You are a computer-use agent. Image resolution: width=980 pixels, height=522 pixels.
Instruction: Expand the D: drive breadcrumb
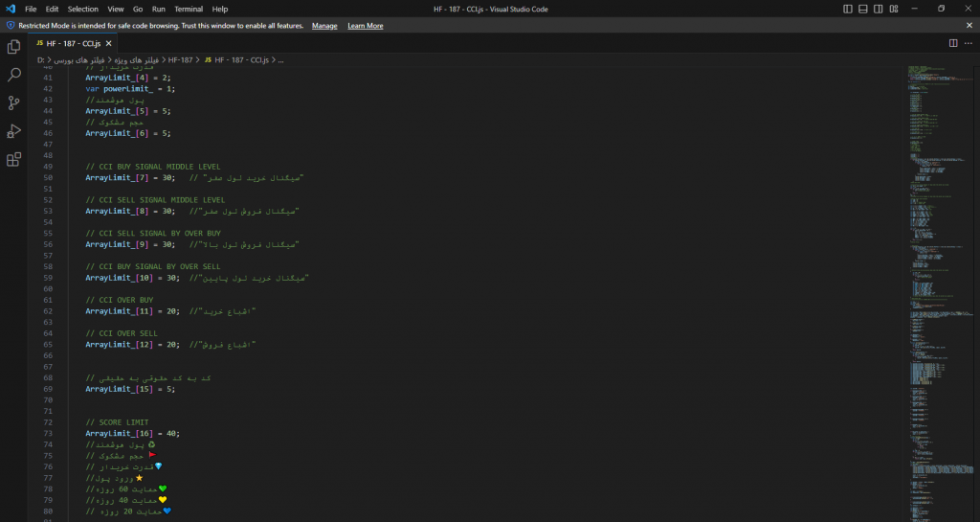(x=41, y=60)
